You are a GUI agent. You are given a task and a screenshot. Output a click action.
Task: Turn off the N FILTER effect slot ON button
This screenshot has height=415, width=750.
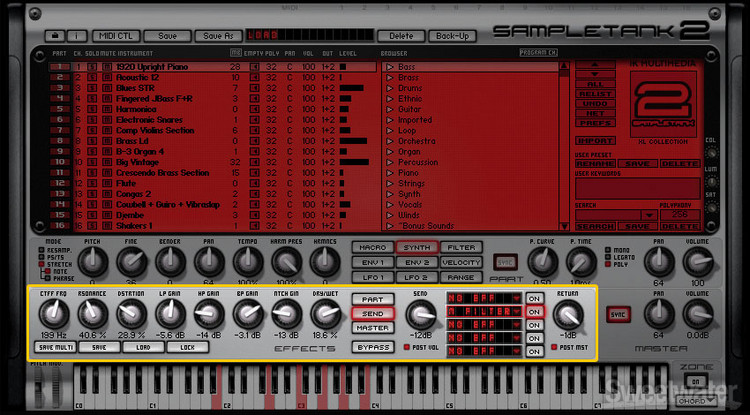coord(534,311)
